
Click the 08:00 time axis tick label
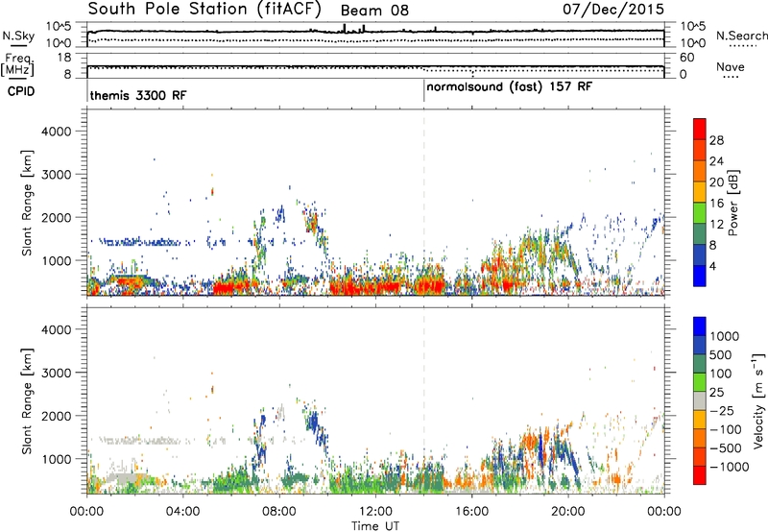click(x=279, y=512)
